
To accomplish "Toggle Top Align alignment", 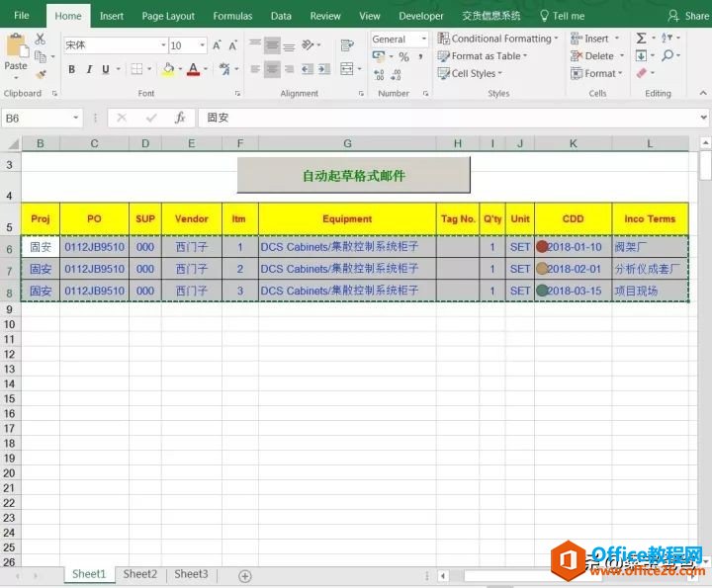I will click(x=255, y=44).
